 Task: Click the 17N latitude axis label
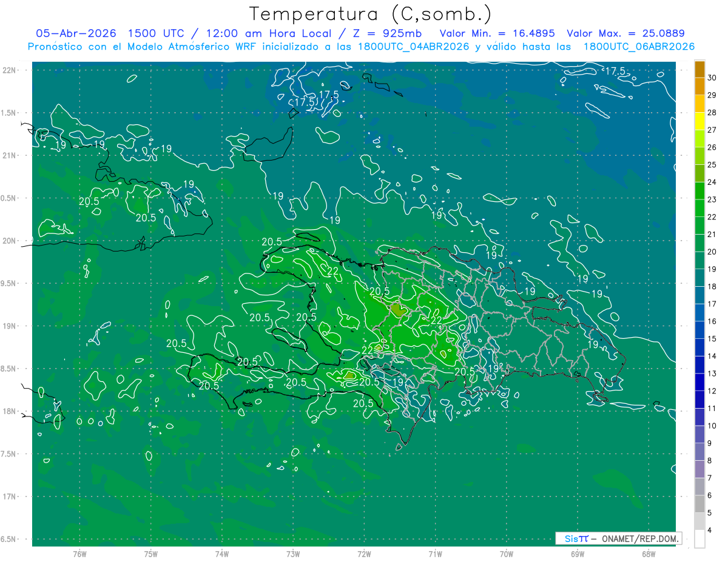coord(10,497)
